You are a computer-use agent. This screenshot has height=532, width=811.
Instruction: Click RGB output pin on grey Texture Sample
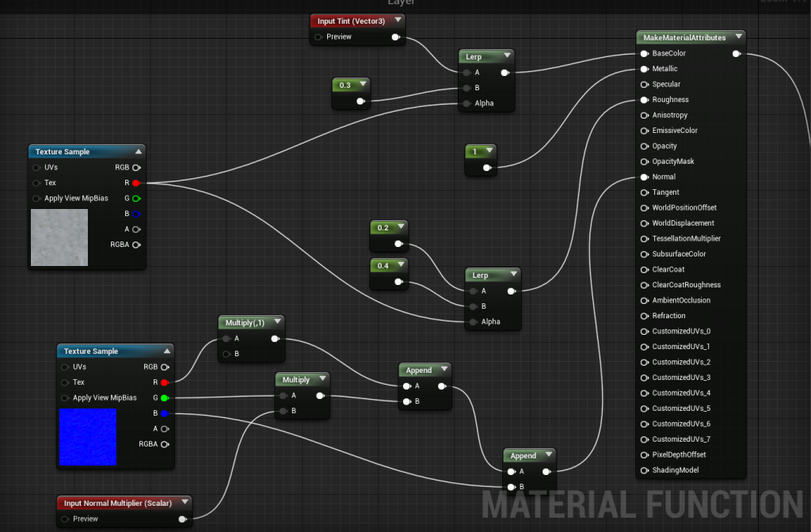coord(136,168)
